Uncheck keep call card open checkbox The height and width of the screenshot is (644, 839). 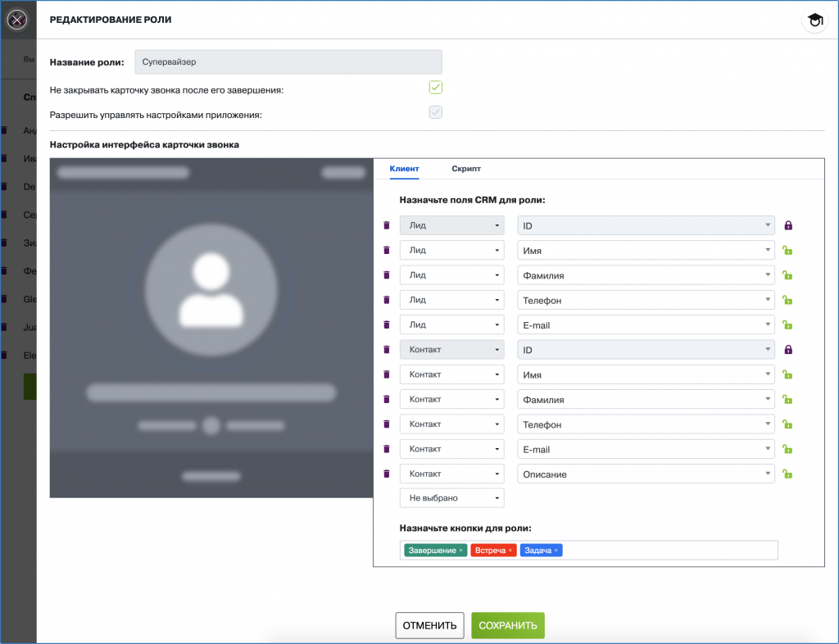[436, 88]
